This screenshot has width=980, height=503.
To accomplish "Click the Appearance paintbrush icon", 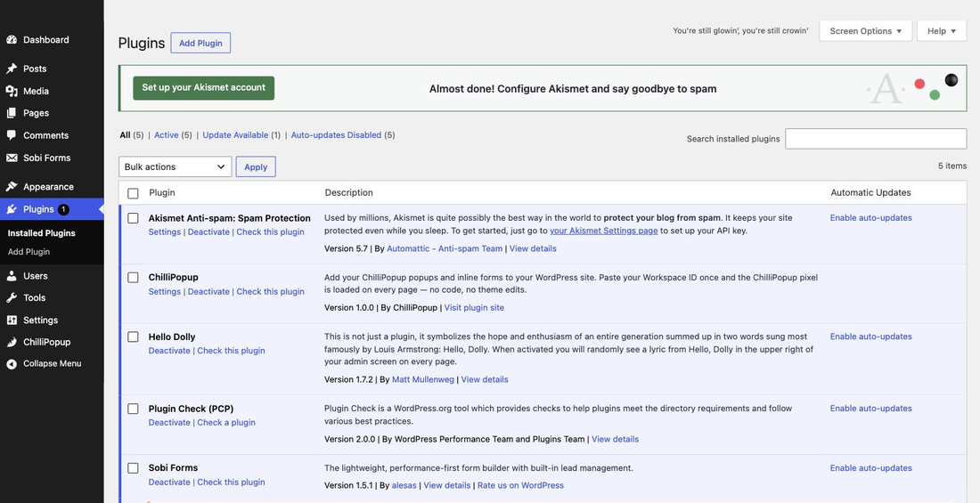I will pyautogui.click(x=12, y=187).
